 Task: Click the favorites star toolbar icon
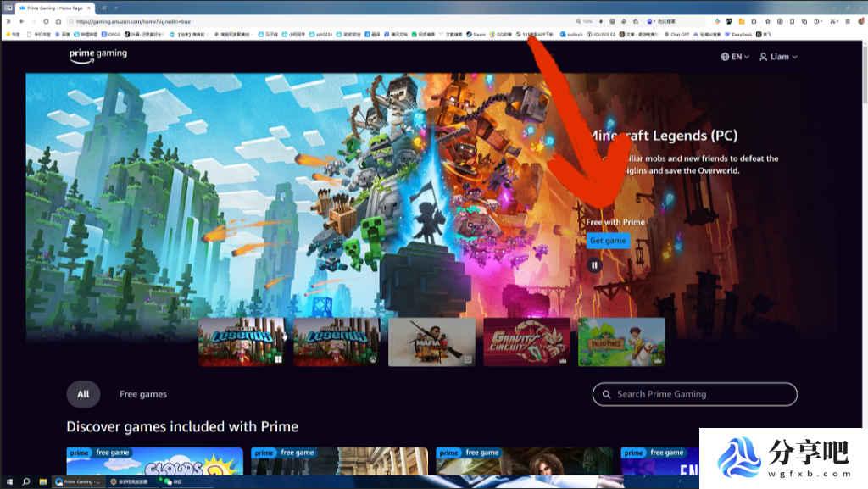pyautogui.click(x=767, y=21)
